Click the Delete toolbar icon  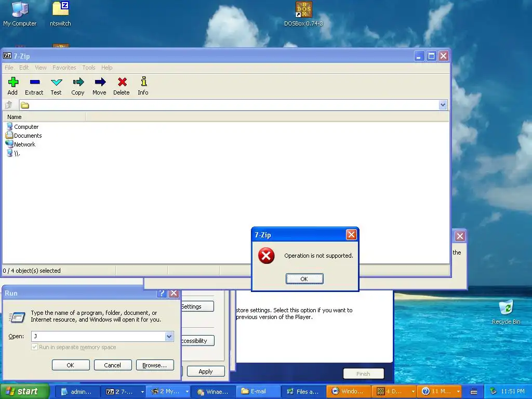point(122,86)
